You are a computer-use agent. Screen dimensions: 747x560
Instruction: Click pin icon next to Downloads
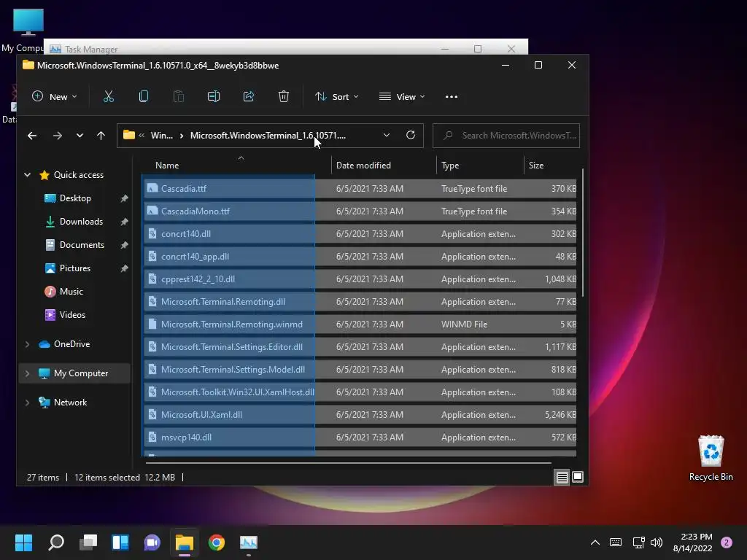[x=124, y=222]
